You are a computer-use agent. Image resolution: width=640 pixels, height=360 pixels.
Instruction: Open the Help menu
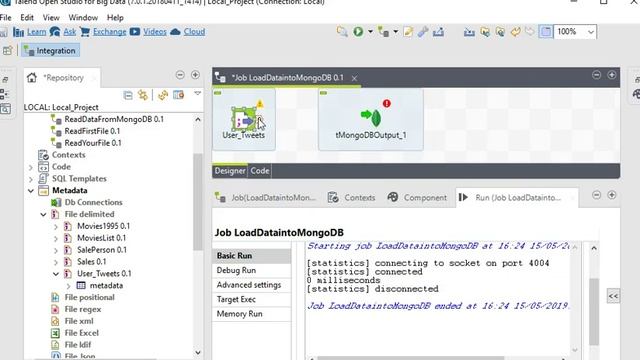(x=115, y=18)
